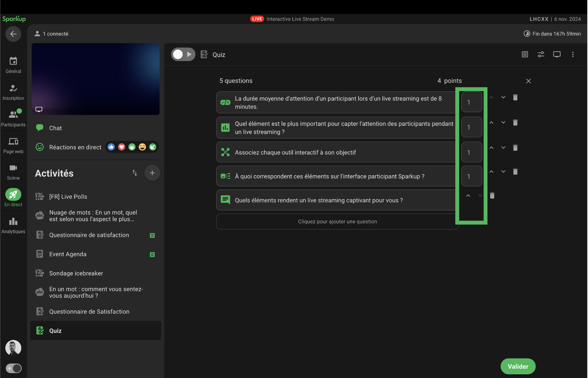Viewport: 588px width, 378px height.
Task: Open the Analytiques sidebar section
Action: click(13, 225)
